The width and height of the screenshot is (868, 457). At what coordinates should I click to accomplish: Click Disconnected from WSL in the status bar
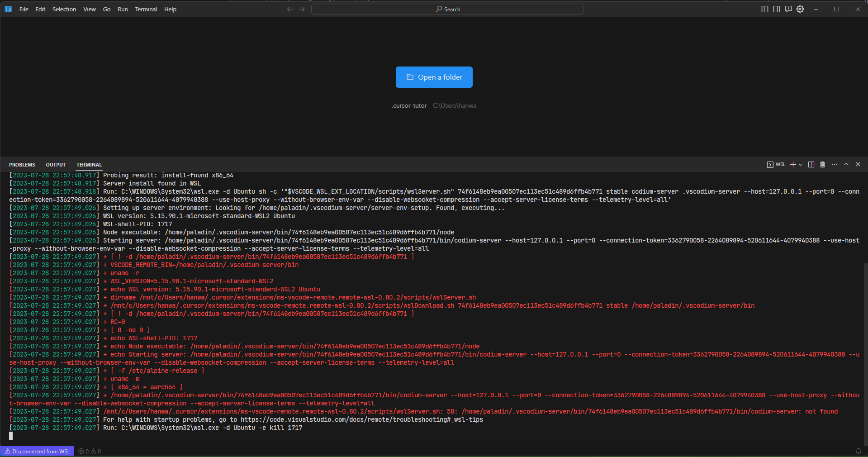37,451
